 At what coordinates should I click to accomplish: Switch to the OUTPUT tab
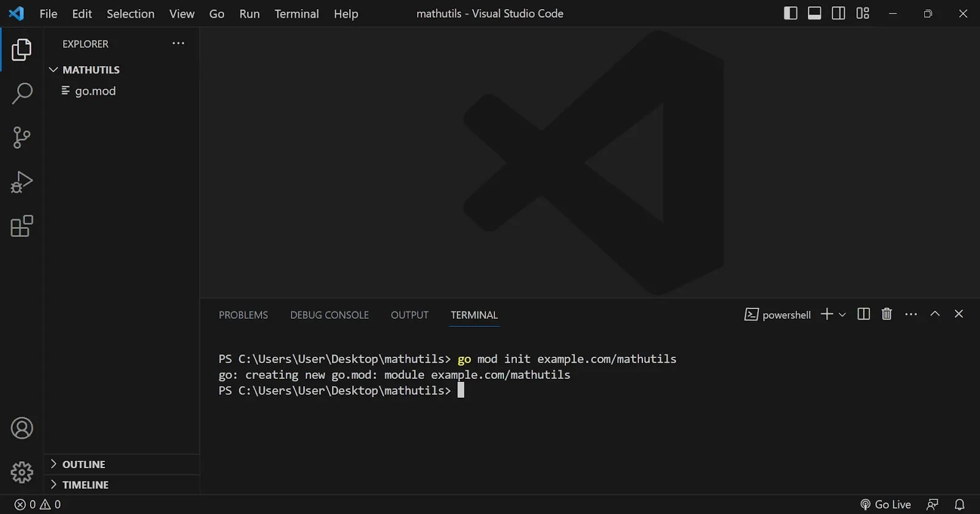pyautogui.click(x=410, y=315)
